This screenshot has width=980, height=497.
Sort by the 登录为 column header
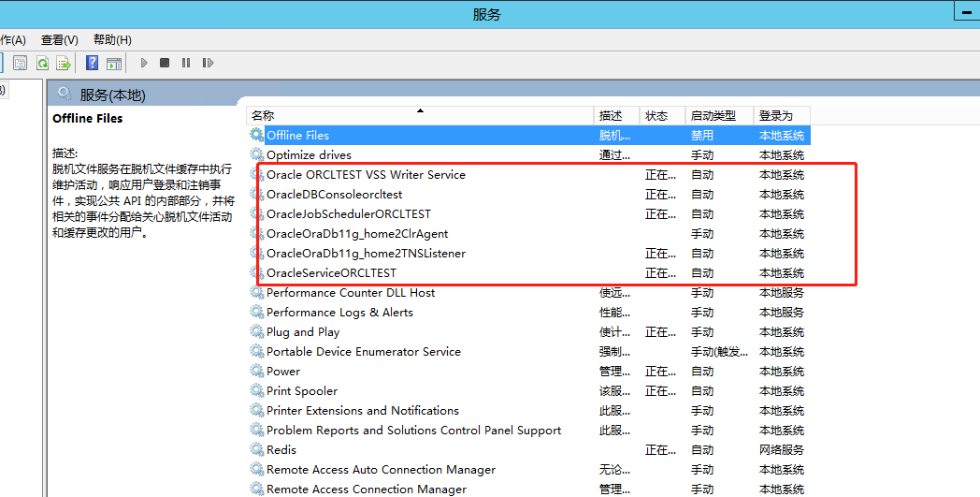(x=782, y=116)
